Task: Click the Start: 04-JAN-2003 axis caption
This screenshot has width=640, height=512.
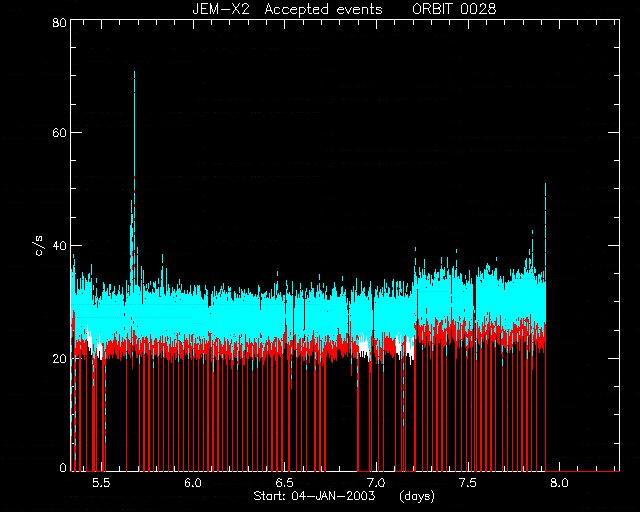Action: tap(314, 496)
